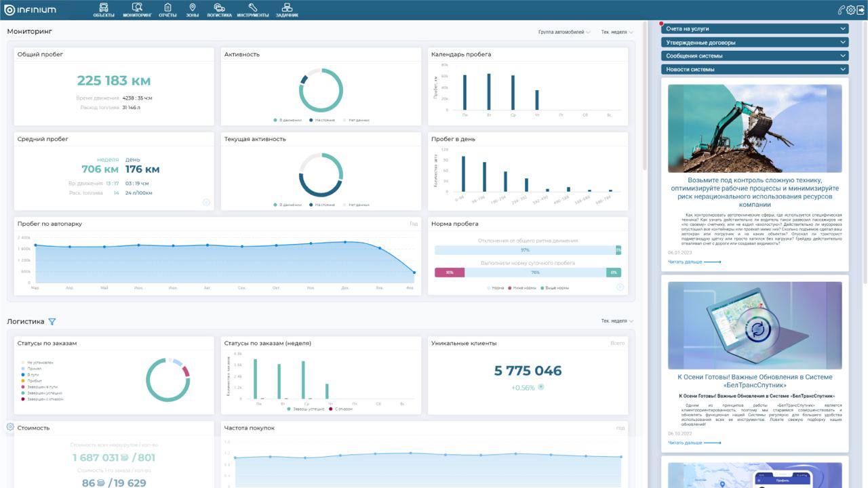Open article titled Возьмите под контроль сложную технику
The image size is (868, 488).
click(x=755, y=192)
